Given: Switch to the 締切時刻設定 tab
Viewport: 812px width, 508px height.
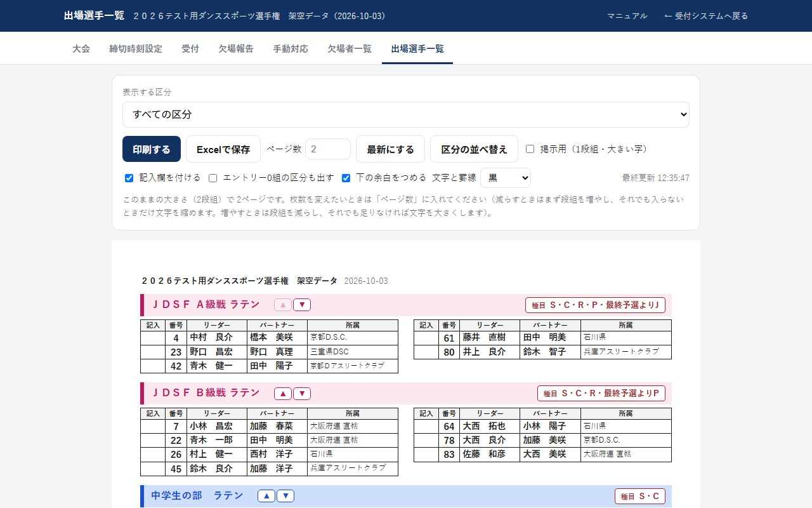Looking at the screenshot, I should pyautogui.click(x=136, y=49).
